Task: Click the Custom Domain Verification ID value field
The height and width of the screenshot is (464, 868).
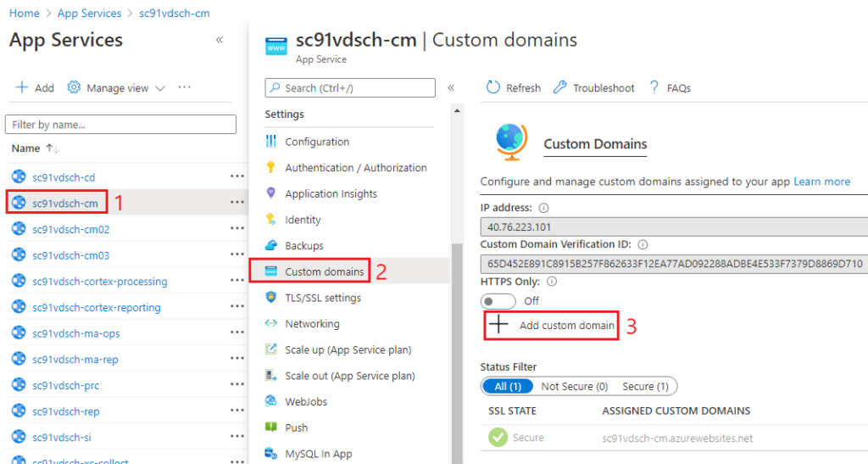Action: (x=674, y=264)
